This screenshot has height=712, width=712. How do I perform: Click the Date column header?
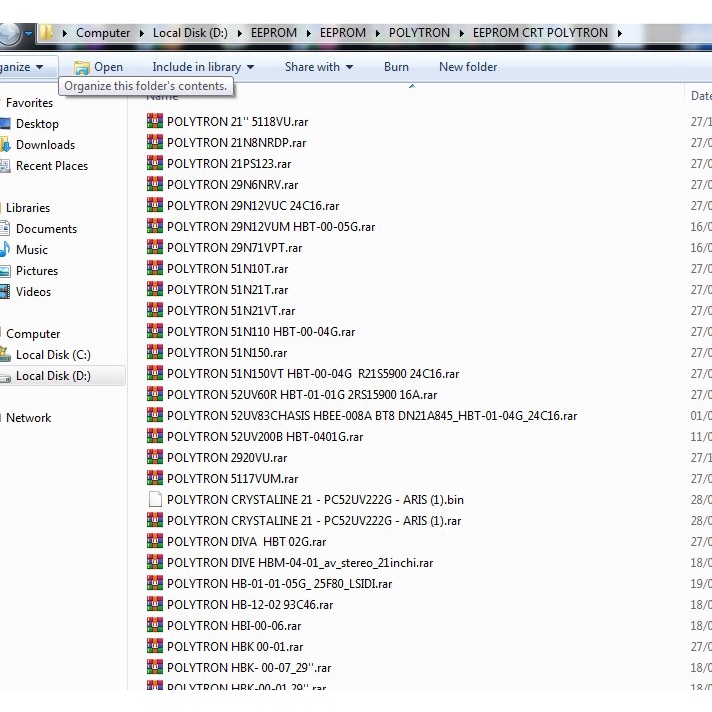tap(699, 96)
